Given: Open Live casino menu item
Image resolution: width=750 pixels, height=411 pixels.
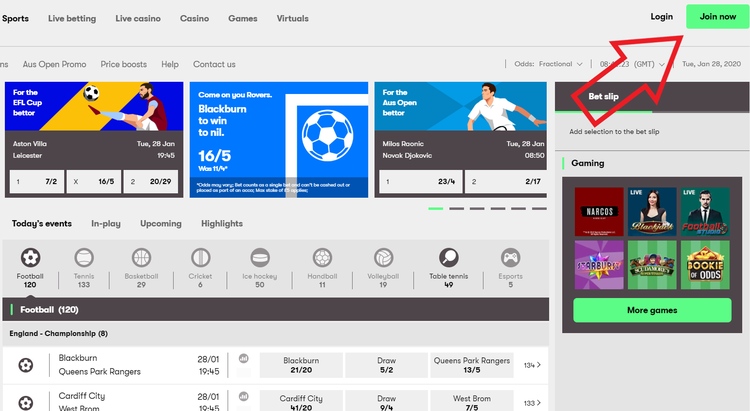Looking at the screenshot, I should tap(138, 19).
